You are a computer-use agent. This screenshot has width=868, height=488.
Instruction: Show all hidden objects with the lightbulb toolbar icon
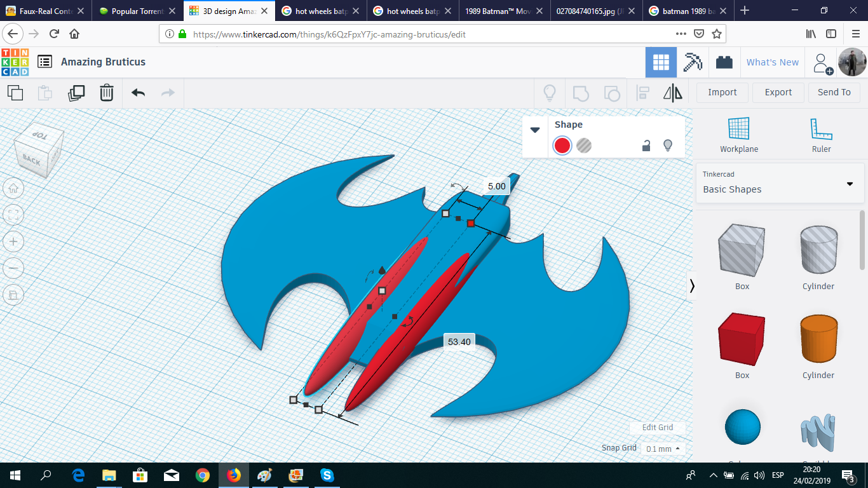coord(550,93)
